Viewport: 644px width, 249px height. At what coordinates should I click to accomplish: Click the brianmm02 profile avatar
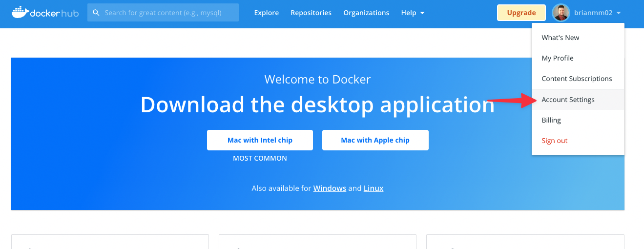[561, 13]
